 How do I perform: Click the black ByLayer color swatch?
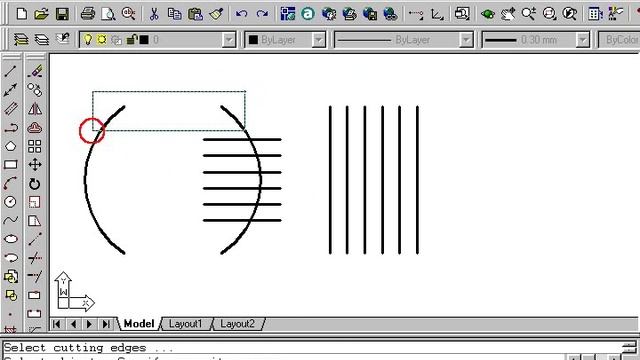coord(253,40)
